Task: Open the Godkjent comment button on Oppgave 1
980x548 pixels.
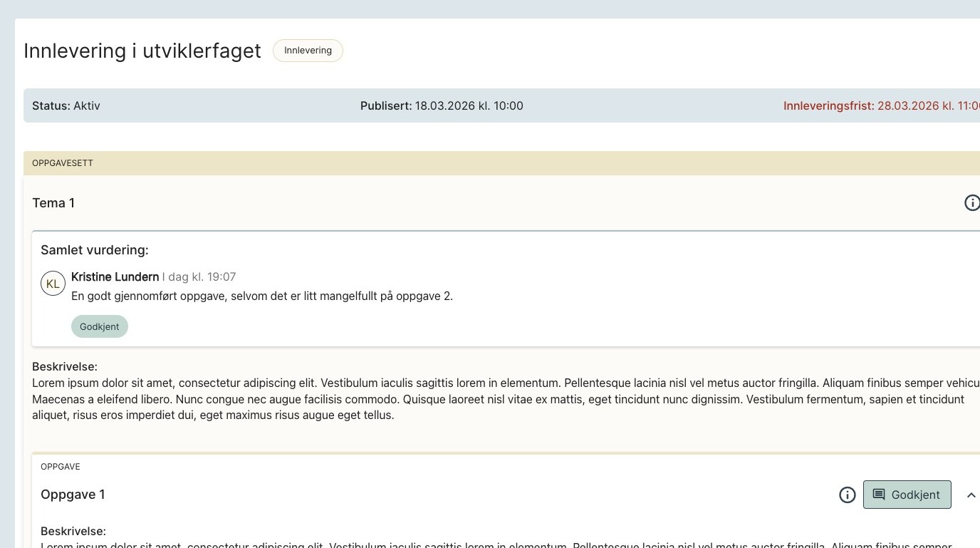Action: point(907,495)
